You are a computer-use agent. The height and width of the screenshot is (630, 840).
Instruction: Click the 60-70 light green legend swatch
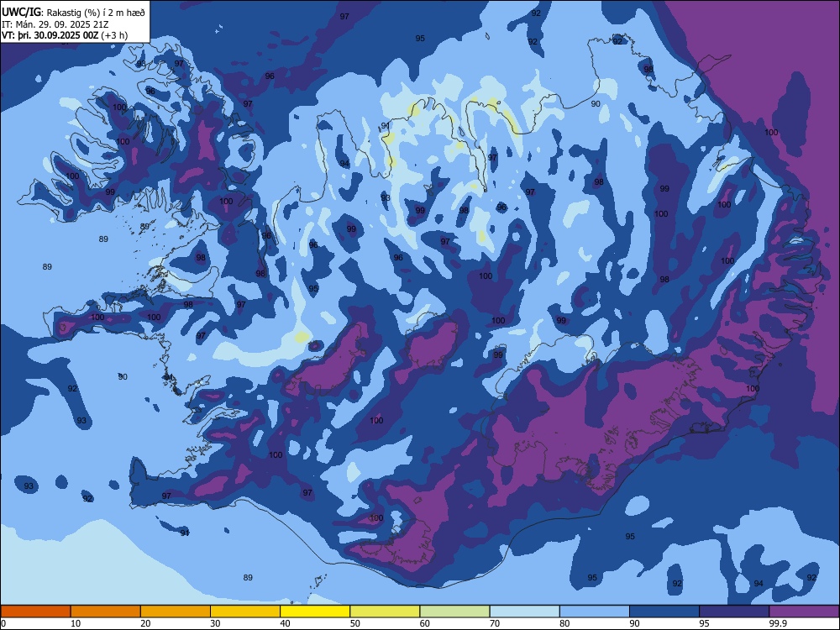(x=454, y=612)
